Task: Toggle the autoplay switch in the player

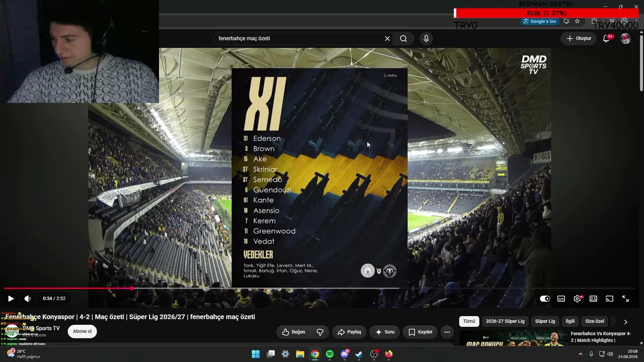Action: pos(545,299)
